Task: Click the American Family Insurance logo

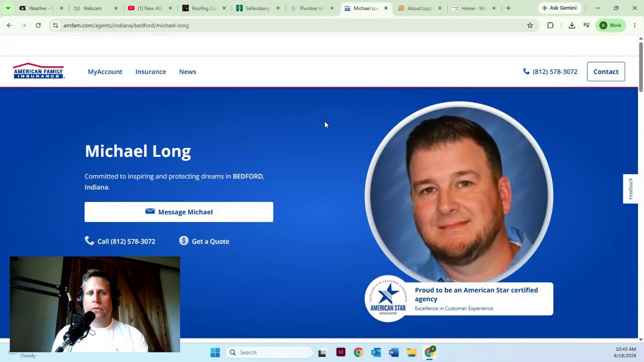Action: [39, 71]
